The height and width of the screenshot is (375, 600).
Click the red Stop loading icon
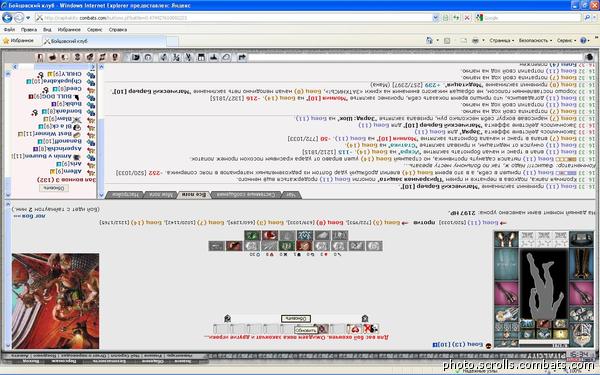pyautogui.click(x=467, y=18)
